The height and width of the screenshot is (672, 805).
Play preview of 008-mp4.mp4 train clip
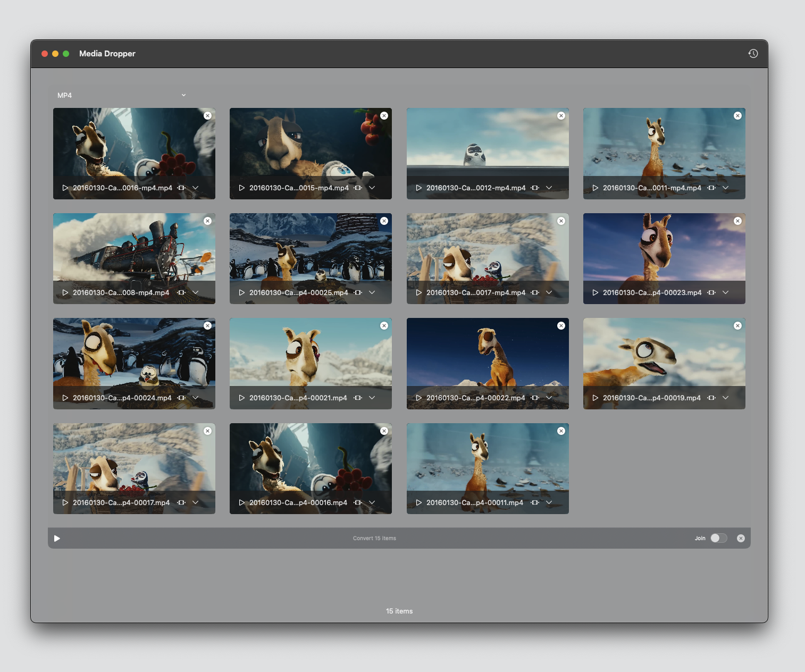[x=65, y=292]
